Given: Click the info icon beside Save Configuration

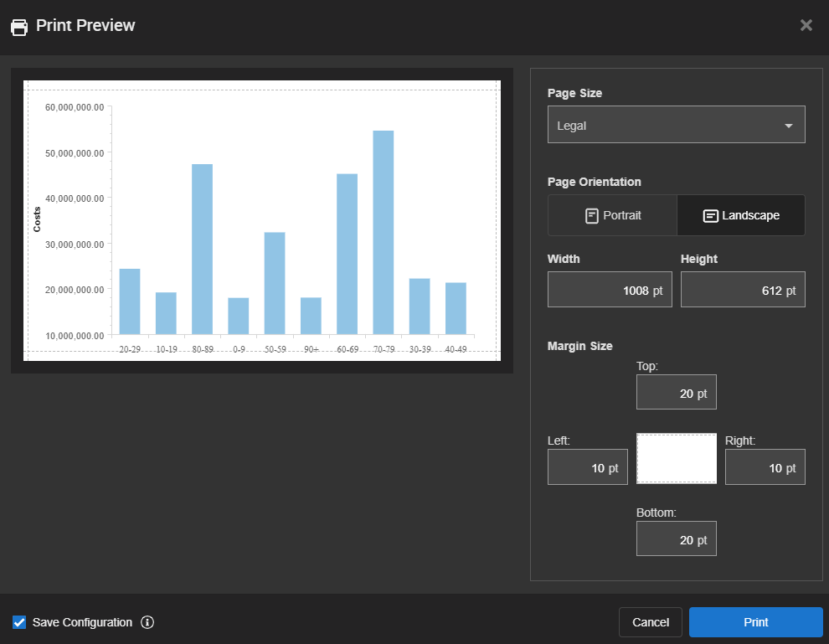Looking at the screenshot, I should [x=147, y=622].
